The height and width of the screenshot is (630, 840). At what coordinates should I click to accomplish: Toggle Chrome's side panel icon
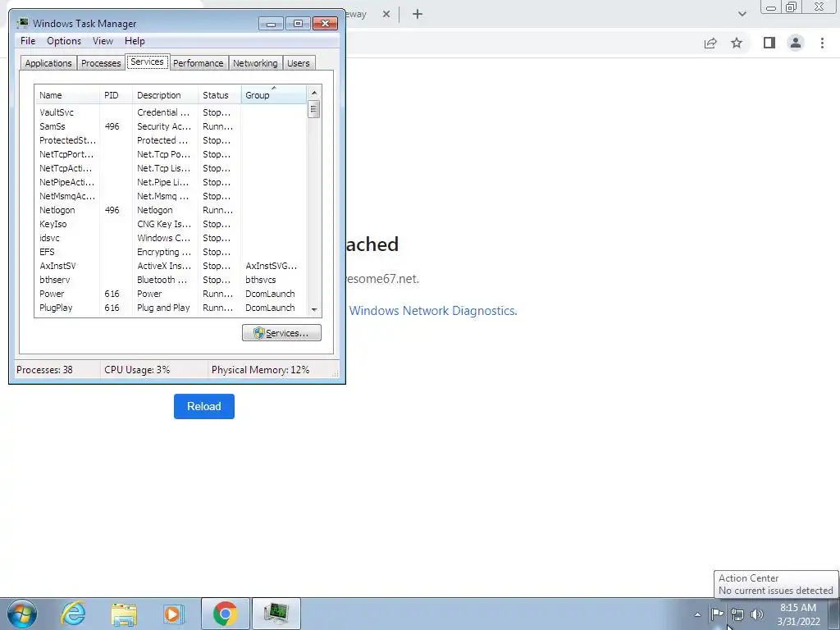[769, 43]
